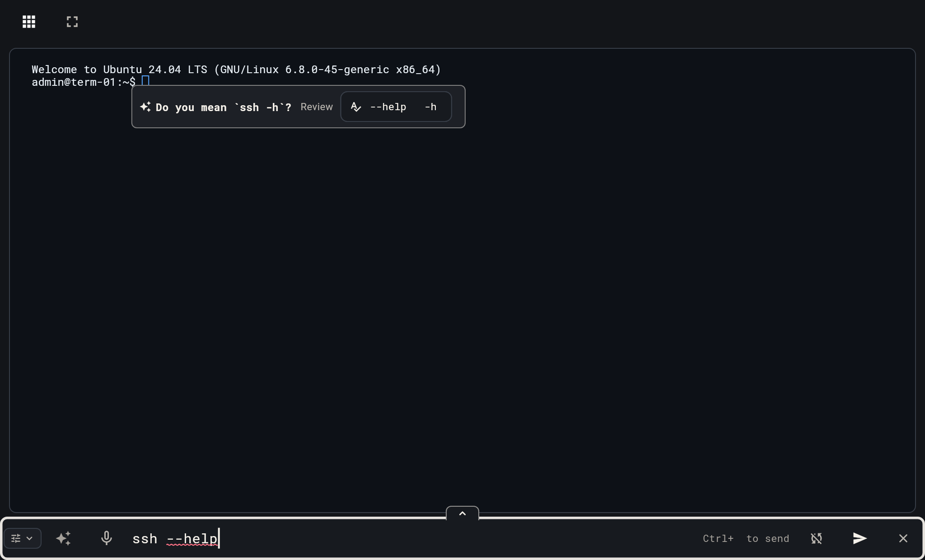Viewport: 925px width, 560px height.
Task: Select the --help suggestion option
Action: (x=388, y=107)
